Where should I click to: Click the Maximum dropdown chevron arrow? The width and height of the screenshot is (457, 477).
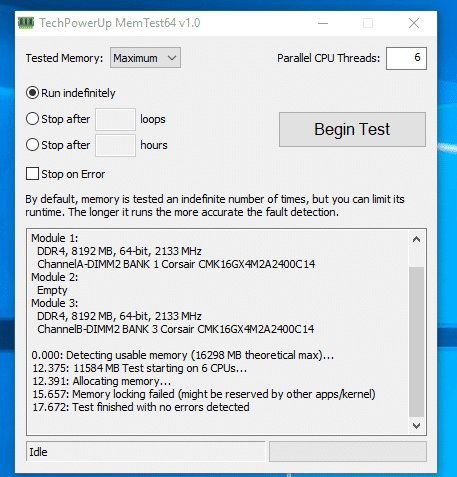point(172,58)
